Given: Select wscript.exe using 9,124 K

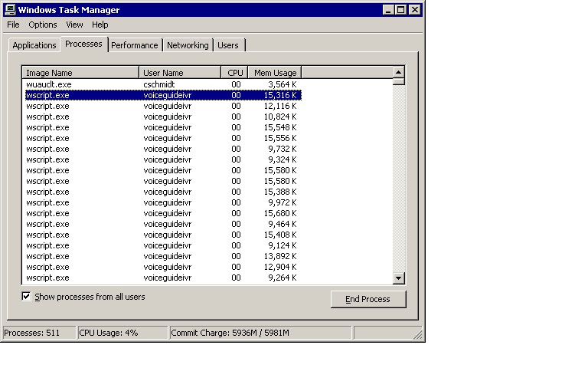Looking at the screenshot, I should [x=163, y=245].
